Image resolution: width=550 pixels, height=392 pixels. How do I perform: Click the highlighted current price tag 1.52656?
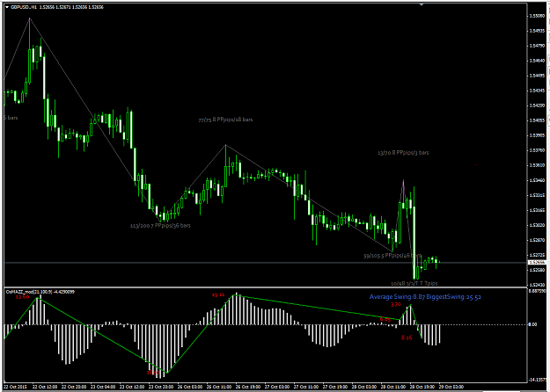[x=537, y=263]
